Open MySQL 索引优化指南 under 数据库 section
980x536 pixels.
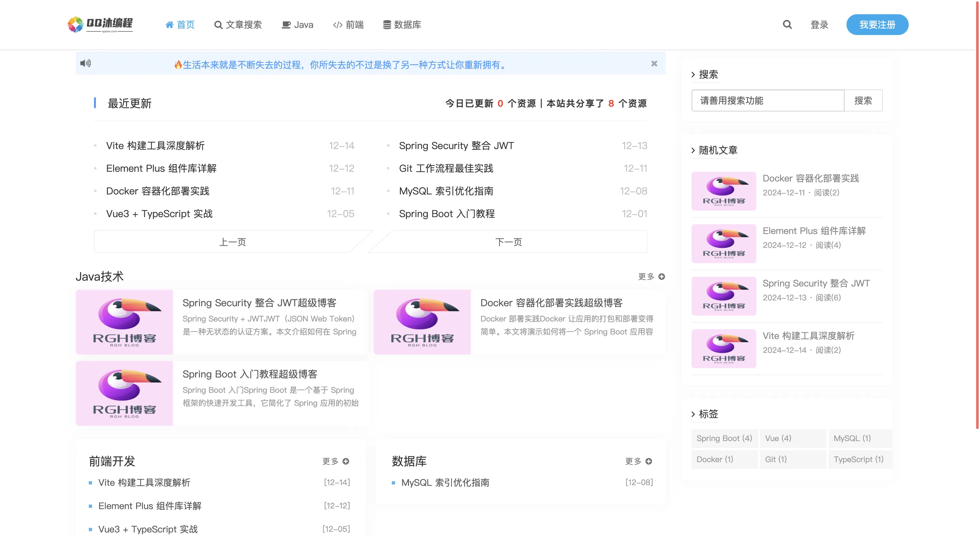coord(445,482)
